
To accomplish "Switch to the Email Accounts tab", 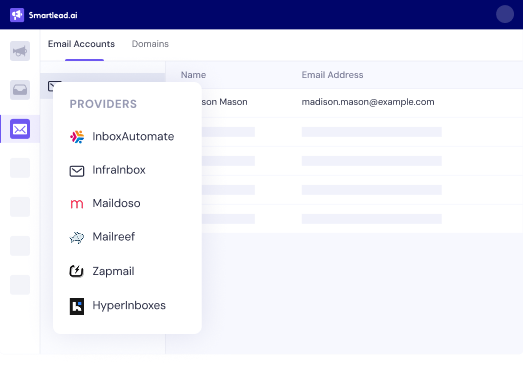I will pyautogui.click(x=81, y=44).
